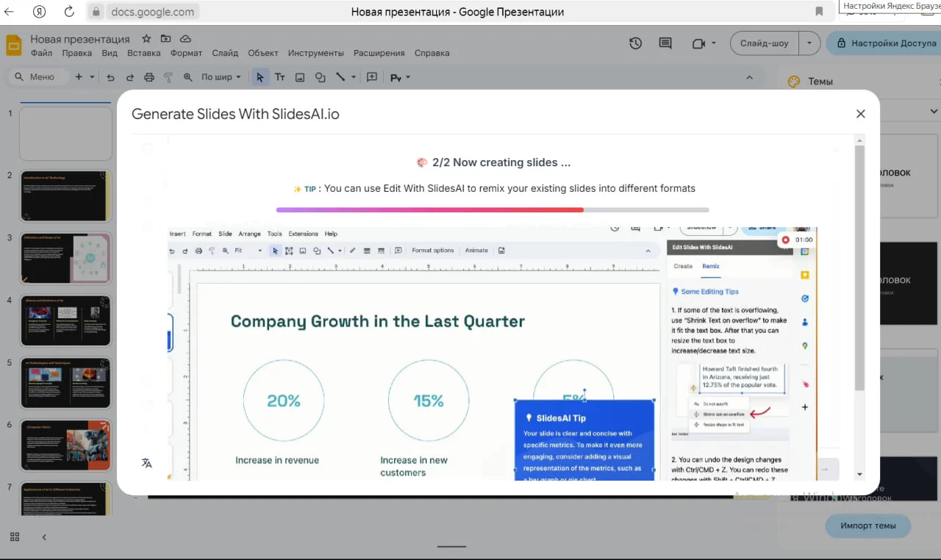Check the cloud document status icon
Image resolution: width=941 pixels, height=560 pixels.
pyautogui.click(x=185, y=39)
